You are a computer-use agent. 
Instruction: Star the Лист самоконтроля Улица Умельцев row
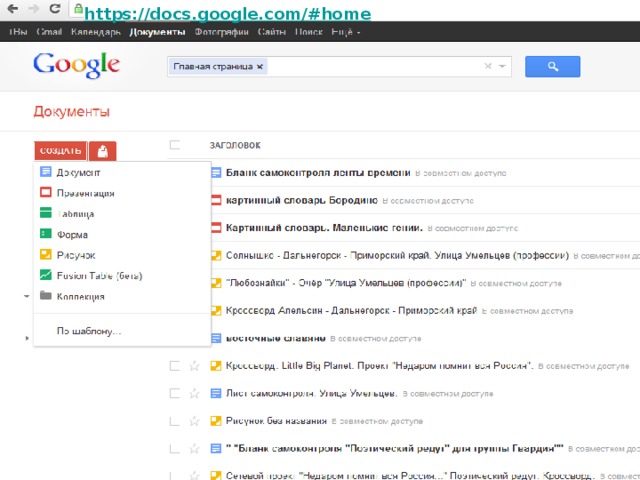194,393
